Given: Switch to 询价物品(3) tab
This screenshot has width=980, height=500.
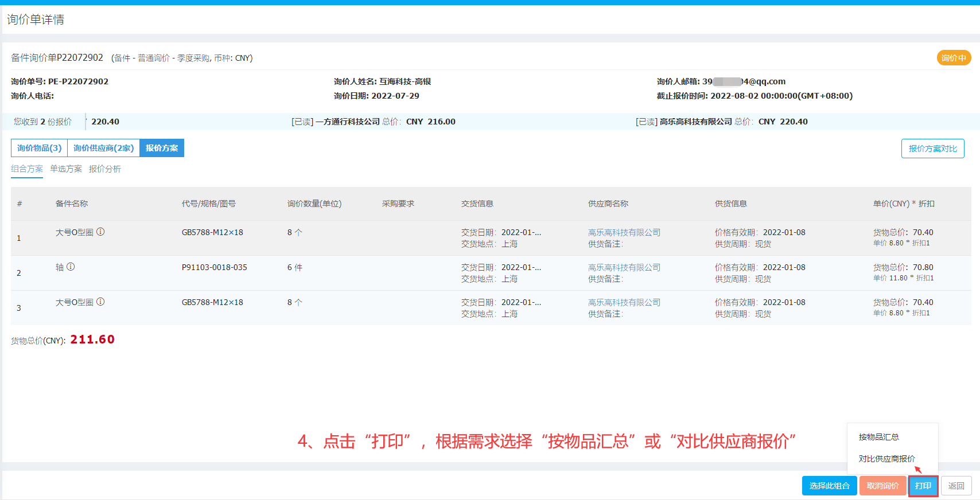Looking at the screenshot, I should (x=39, y=148).
